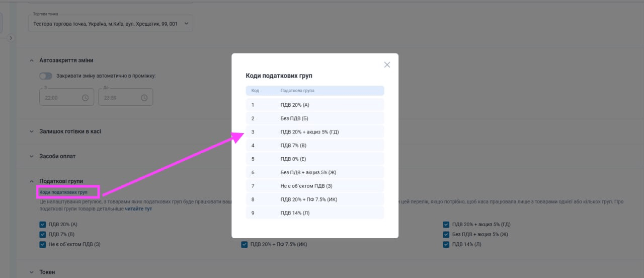Collapse the Автозакриття зміни section
The height and width of the screenshot is (278, 644).
pyautogui.click(x=32, y=60)
